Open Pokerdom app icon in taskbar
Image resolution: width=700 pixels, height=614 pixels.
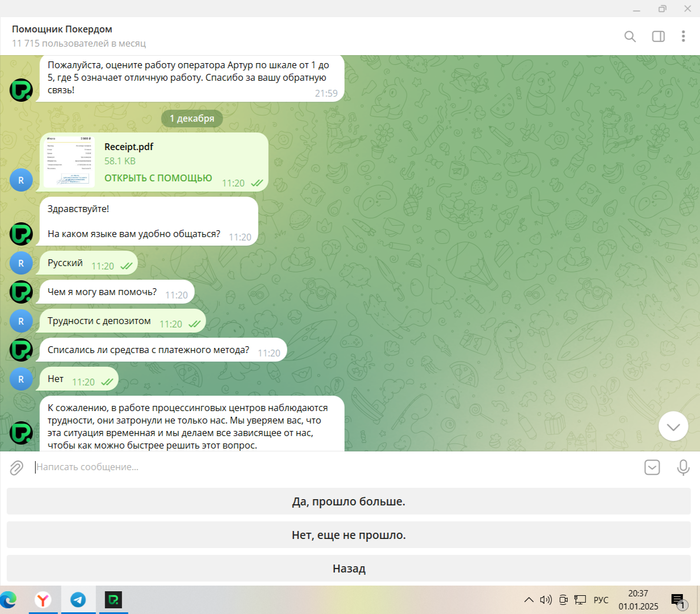coord(113,600)
